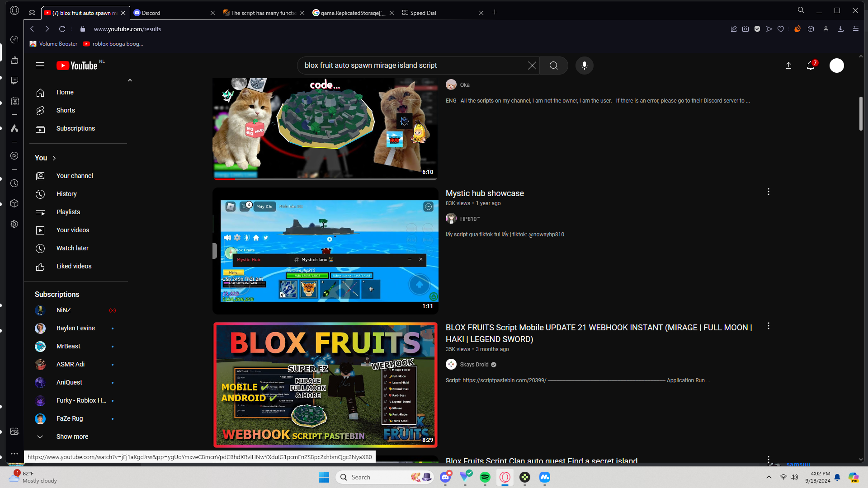Submit search with magnifier button

554,66
